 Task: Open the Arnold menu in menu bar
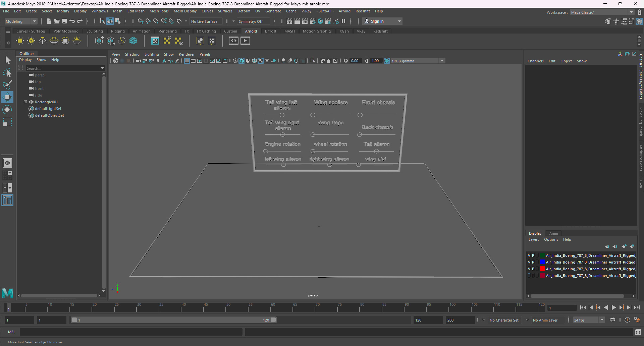pyautogui.click(x=344, y=11)
